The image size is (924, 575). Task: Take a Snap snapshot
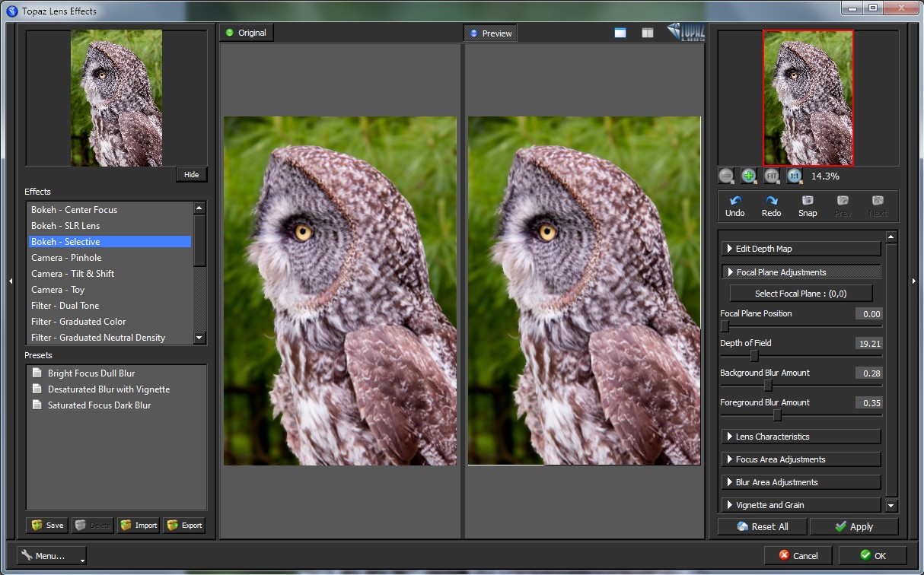click(x=808, y=206)
